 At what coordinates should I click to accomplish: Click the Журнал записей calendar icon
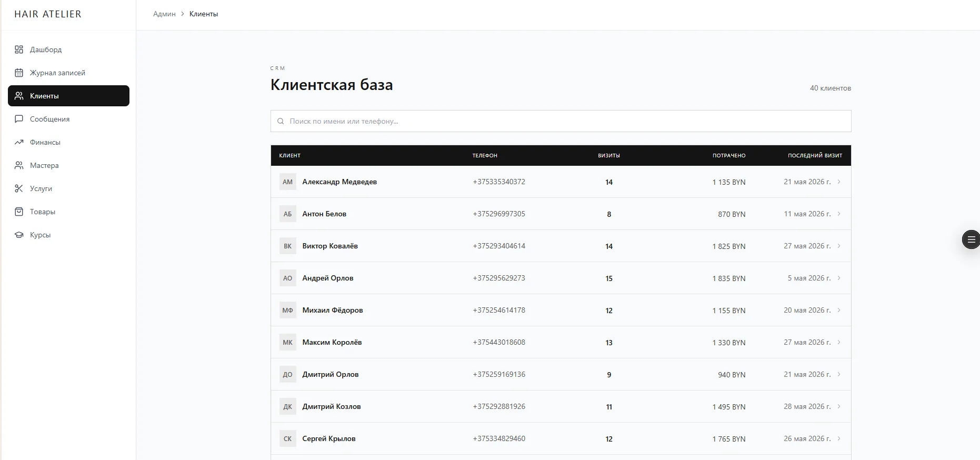coord(19,73)
